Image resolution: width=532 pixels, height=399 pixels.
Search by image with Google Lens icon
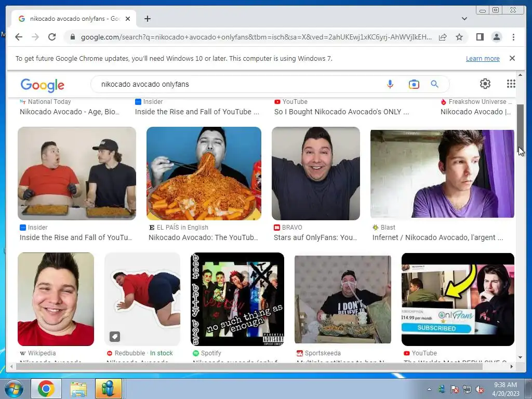click(x=414, y=84)
